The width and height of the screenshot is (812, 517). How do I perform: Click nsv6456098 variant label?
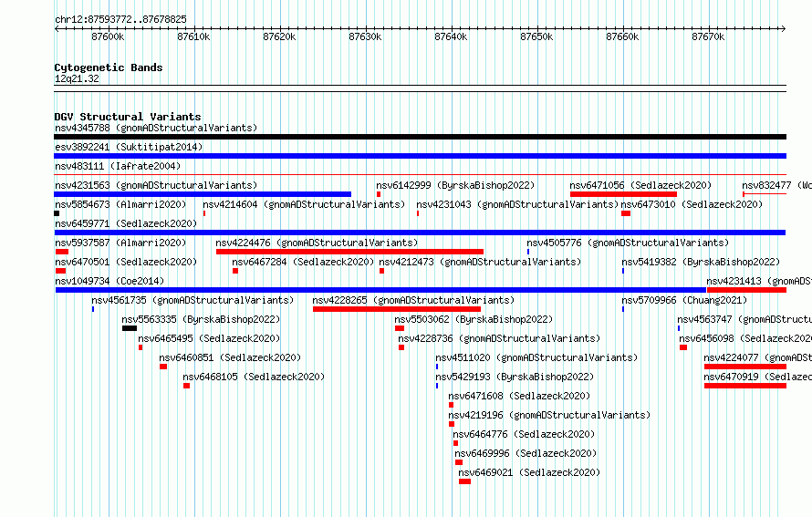745,338
